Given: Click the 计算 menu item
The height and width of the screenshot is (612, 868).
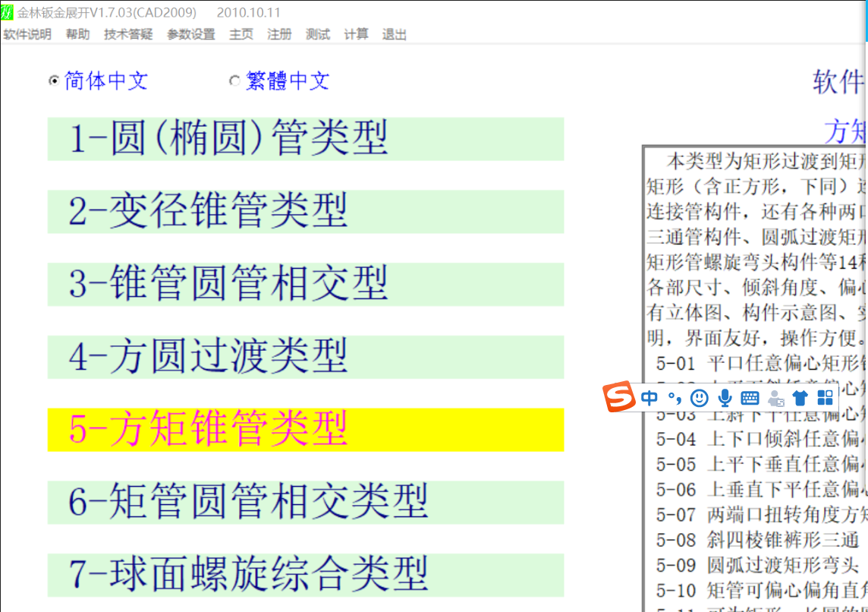Looking at the screenshot, I should click(356, 34).
